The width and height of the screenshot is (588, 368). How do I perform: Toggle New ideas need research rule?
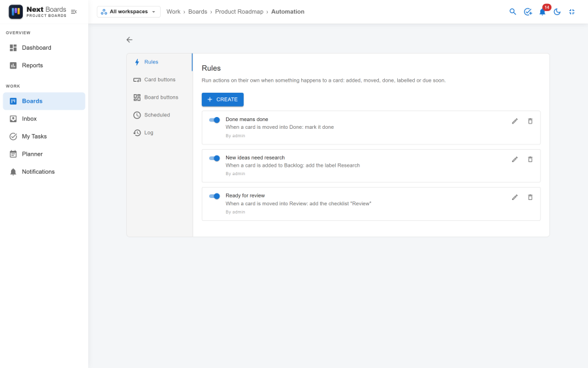(214, 158)
